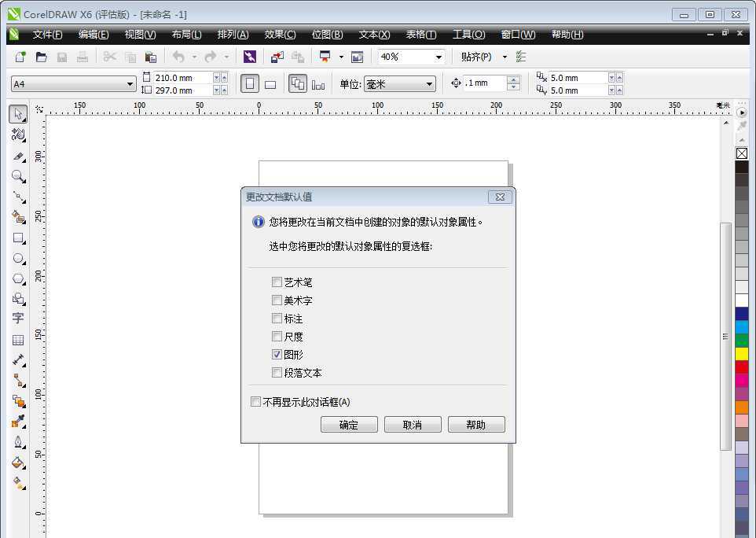Open the zoom level dropdown showing 40%
The width and height of the screenshot is (756, 538).
coord(439,56)
